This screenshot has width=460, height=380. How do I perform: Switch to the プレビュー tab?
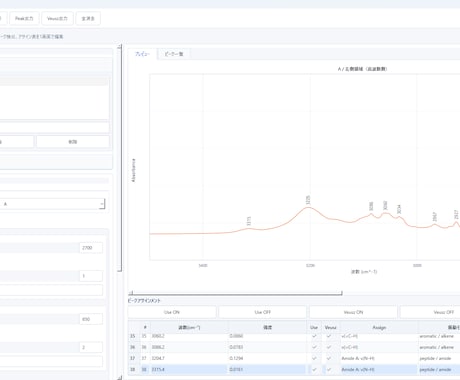[x=142, y=54]
